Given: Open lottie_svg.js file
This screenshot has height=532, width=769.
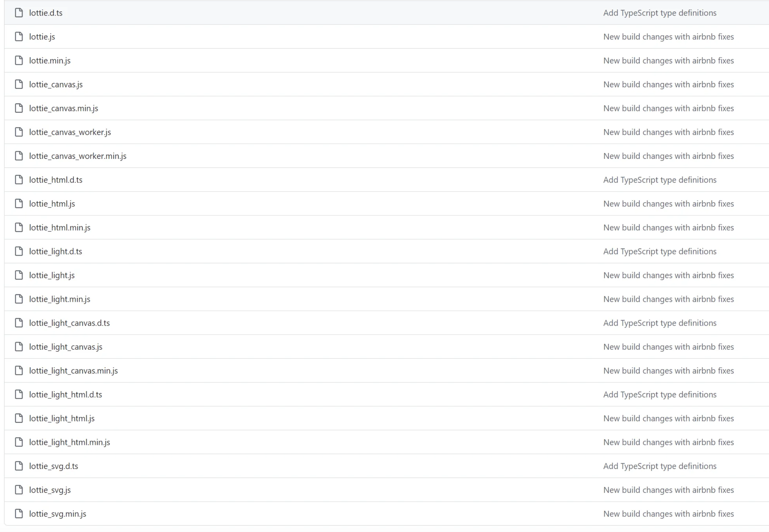Looking at the screenshot, I should point(50,490).
